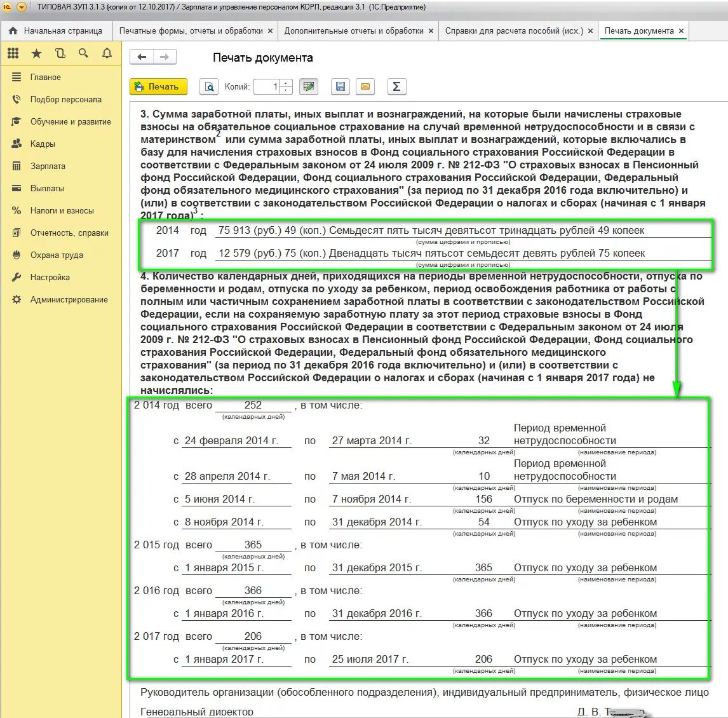Open the Налоги и взносы section
The width and height of the screenshot is (728, 718).
tap(61, 211)
